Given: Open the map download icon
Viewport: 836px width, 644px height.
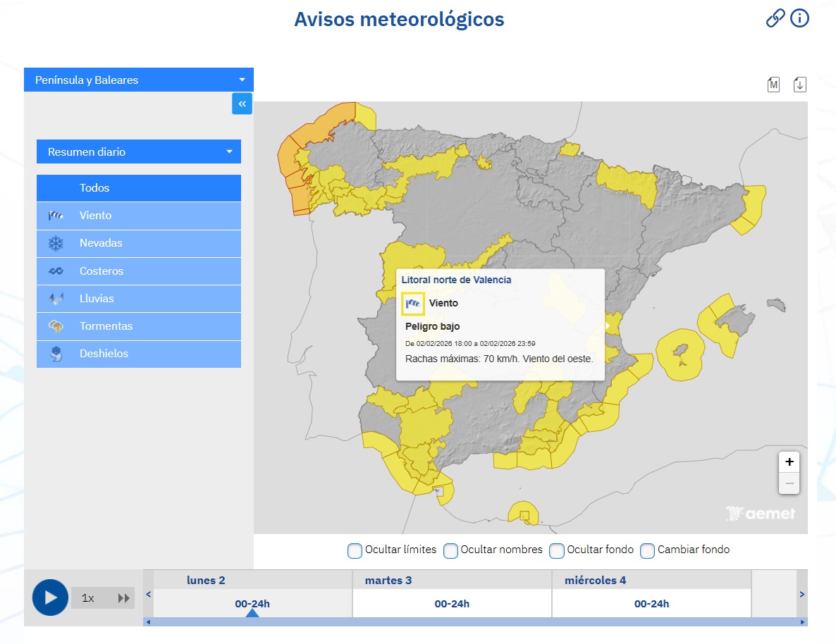Looking at the screenshot, I should [x=799, y=84].
